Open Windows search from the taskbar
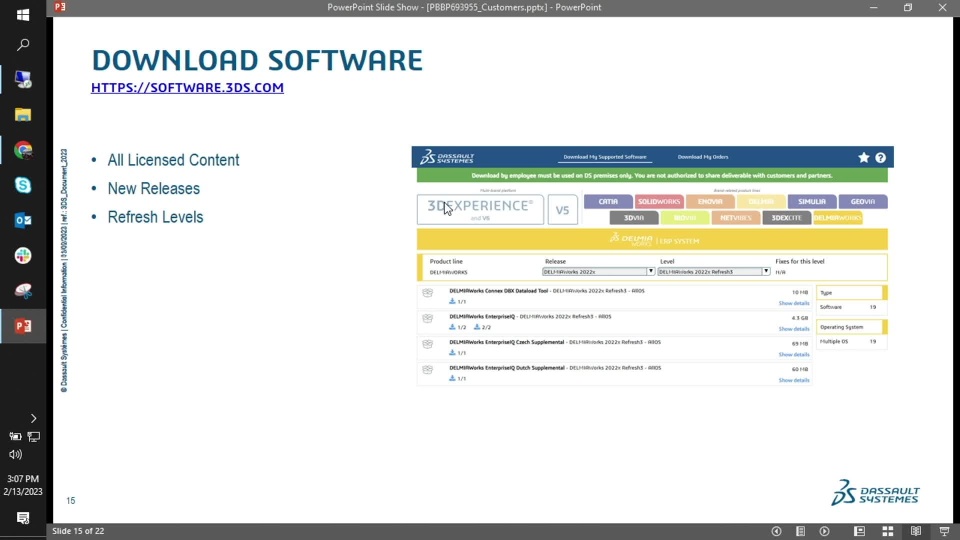This screenshot has width=960, height=540. point(23,45)
